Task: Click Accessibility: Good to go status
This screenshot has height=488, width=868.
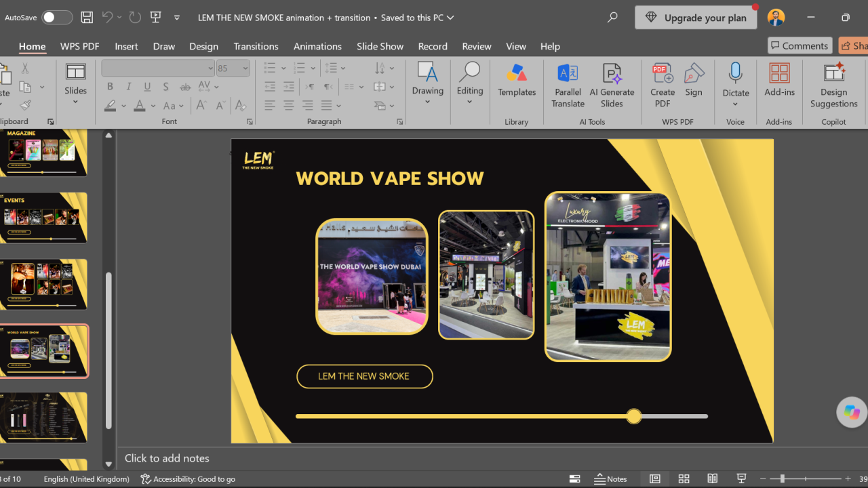Action: (x=188, y=479)
